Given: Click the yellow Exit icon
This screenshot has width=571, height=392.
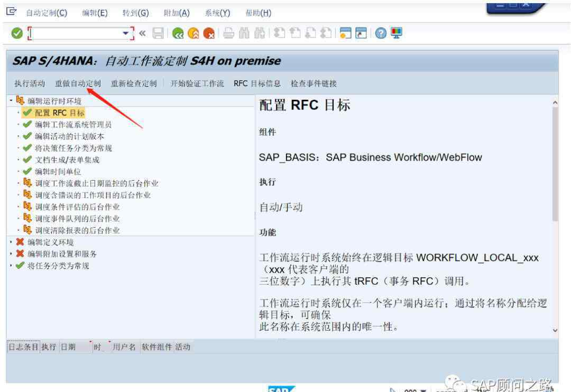Looking at the screenshot, I should coord(194,33).
